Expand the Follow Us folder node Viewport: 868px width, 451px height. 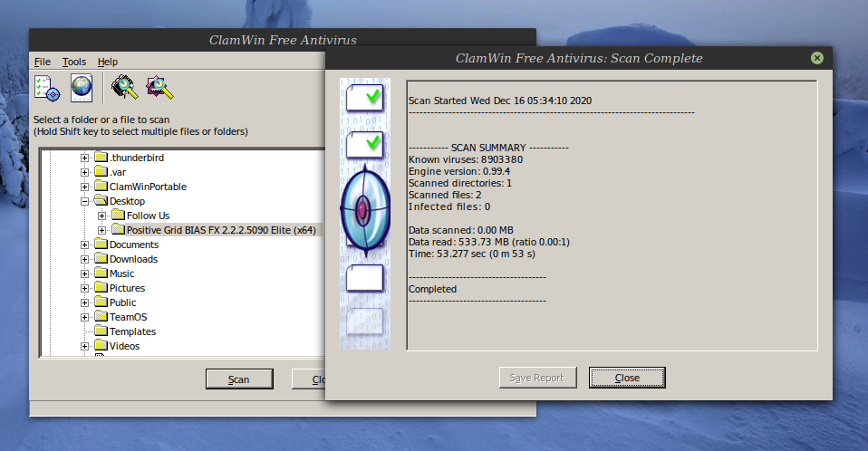[x=101, y=216]
